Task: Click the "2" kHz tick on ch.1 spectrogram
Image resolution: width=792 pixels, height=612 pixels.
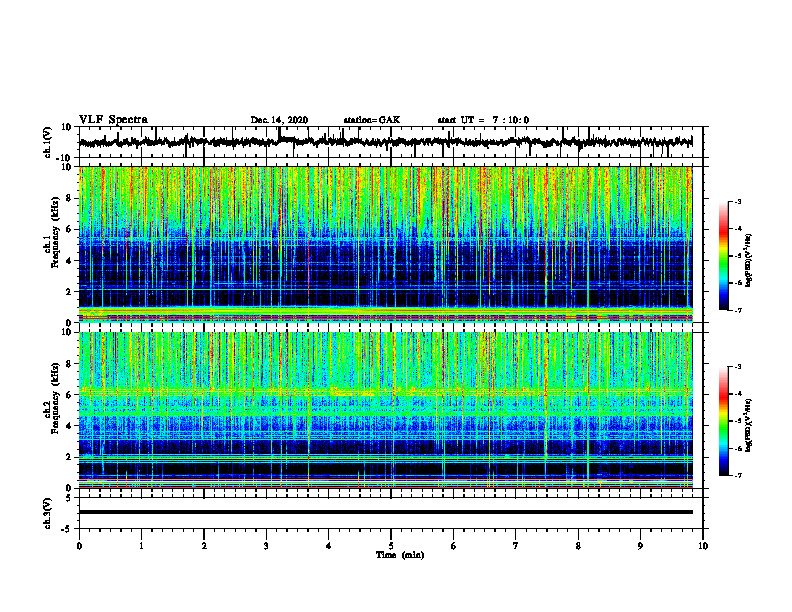Action: pos(69,291)
